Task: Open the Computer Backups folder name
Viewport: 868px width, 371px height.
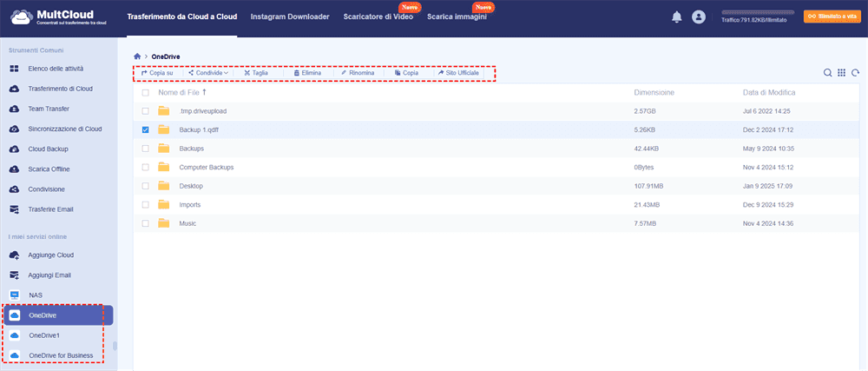Action: pyautogui.click(x=207, y=167)
